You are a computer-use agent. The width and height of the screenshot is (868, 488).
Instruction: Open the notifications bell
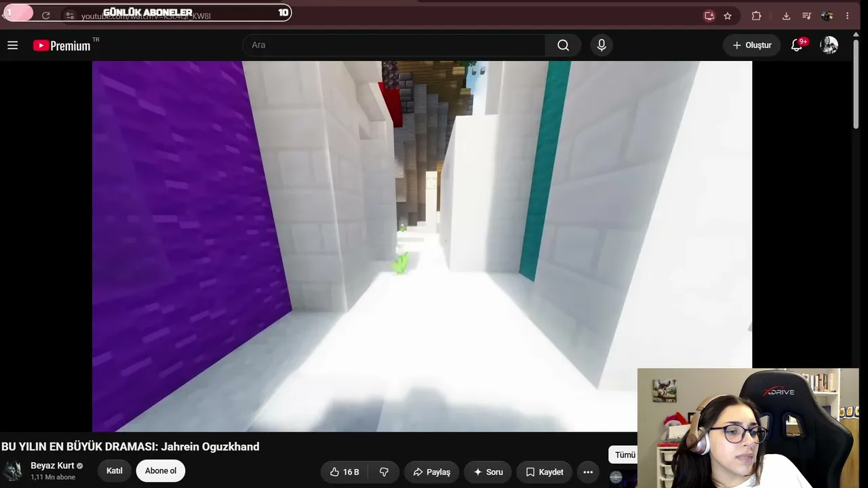point(797,45)
